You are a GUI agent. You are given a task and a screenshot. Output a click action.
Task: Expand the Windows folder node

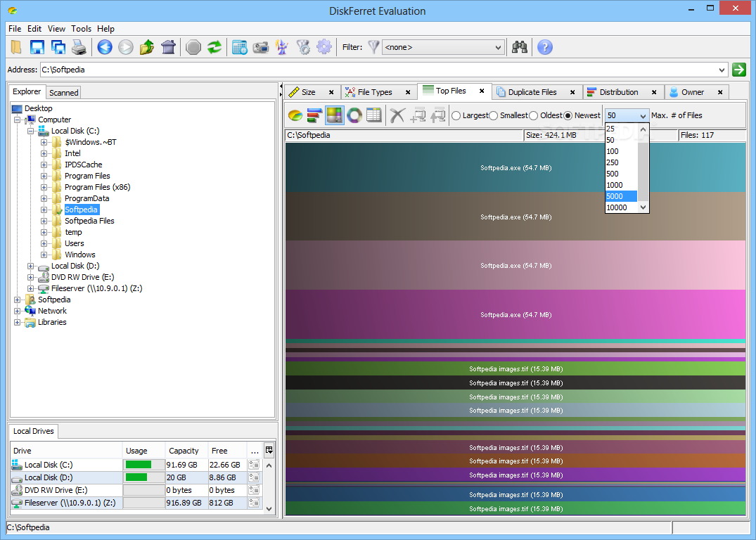44,255
